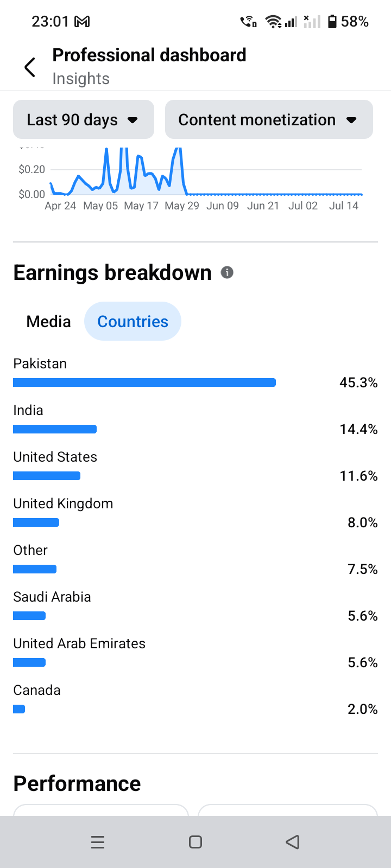The width and height of the screenshot is (391, 868).
Task: Open Last 90 days dropdown
Action: tap(84, 119)
